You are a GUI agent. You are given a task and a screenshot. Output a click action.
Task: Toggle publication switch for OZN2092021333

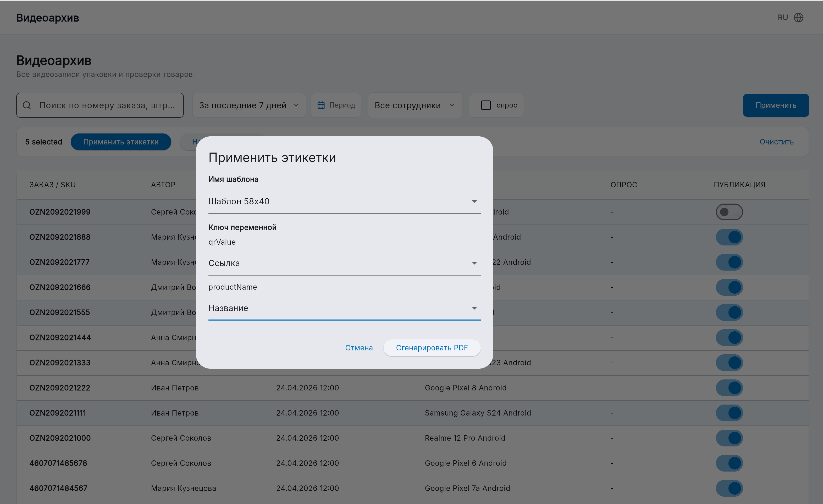[x=729, y=362]
